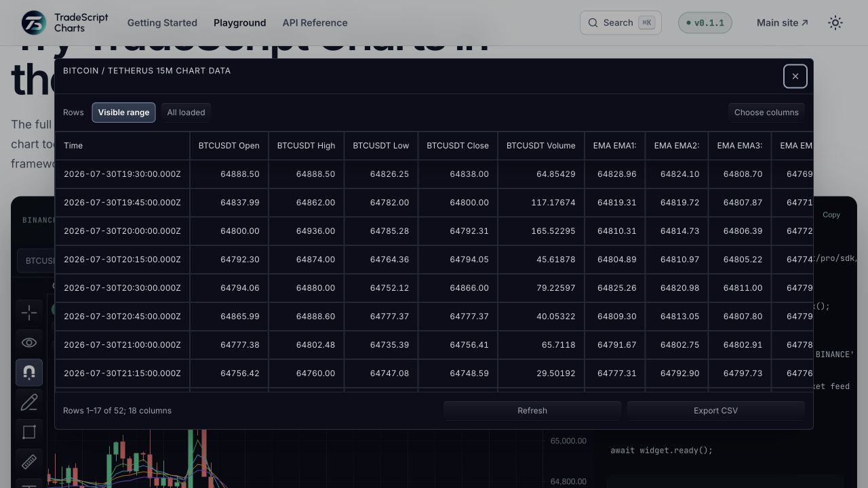Image resolution: width=868 pixels, height=488 pixels.
Task: Switch rows to Visible range
Action: 123,113
